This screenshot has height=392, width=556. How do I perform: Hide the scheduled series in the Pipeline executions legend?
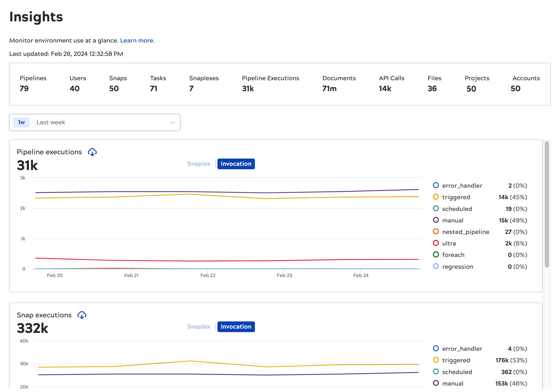tap(436, 209)
